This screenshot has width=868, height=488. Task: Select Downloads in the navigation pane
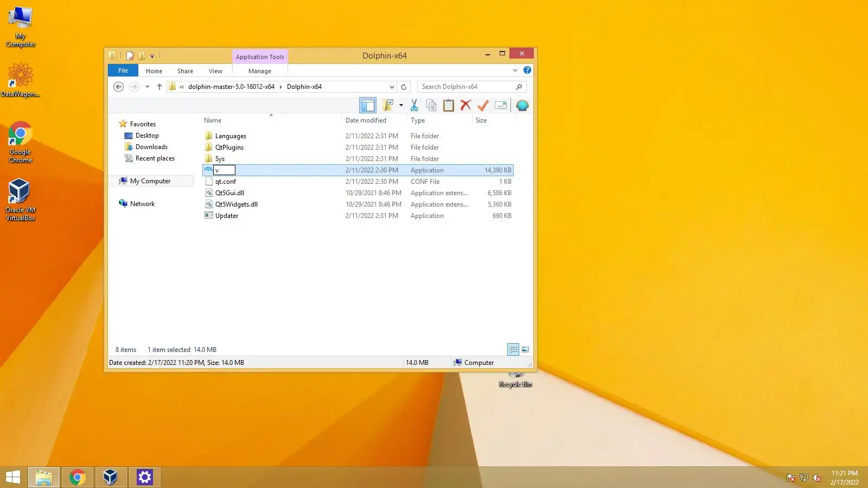point(151,147)
